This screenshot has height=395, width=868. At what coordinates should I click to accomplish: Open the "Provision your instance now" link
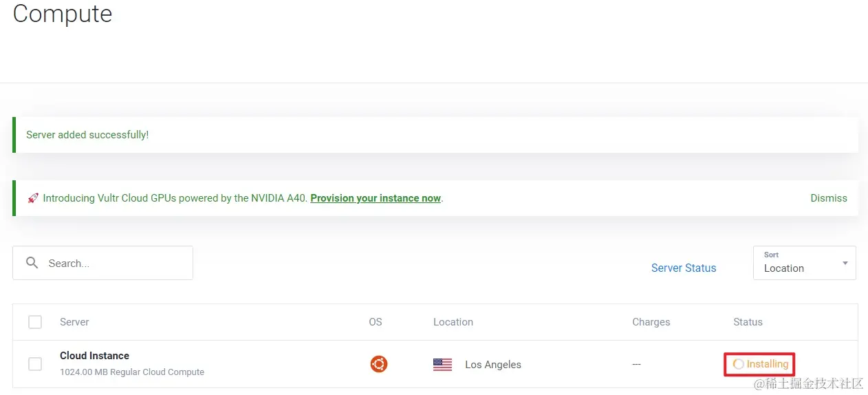tap(376, 198)
